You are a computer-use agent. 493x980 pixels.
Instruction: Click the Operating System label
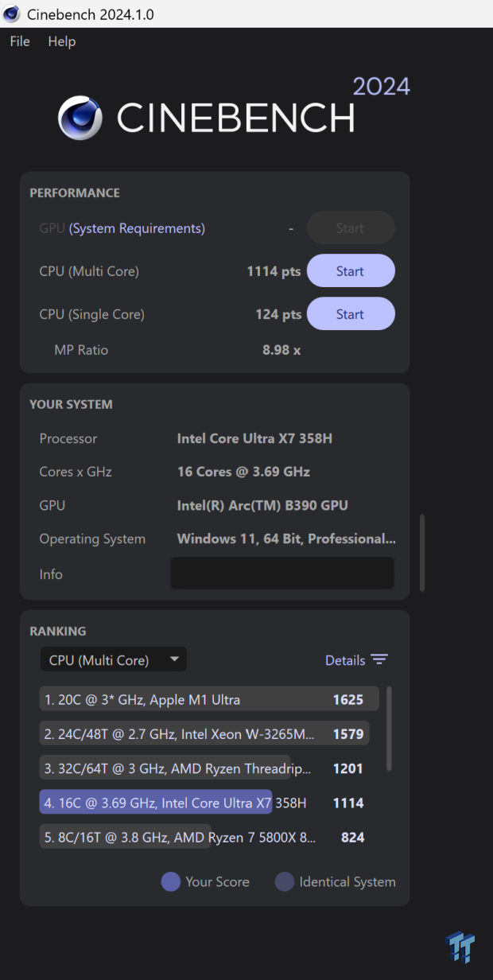tap(92, 539)
